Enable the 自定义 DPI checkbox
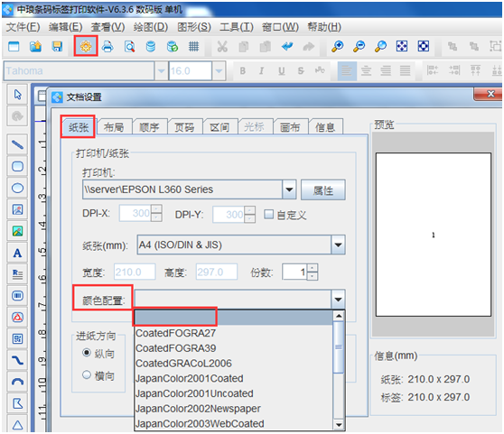 [269, 214]
